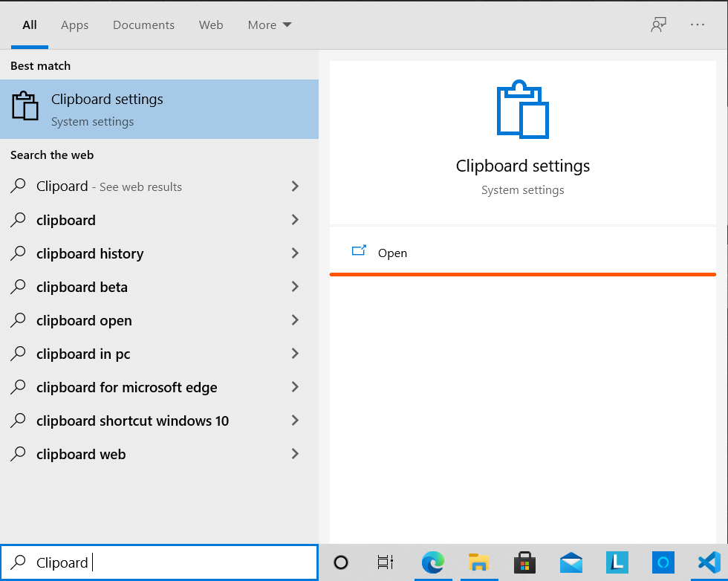Expand arrow for 'clipboard' suggestion
The width and height of the screenshot is (728, 581).
(x=295, y=220)
